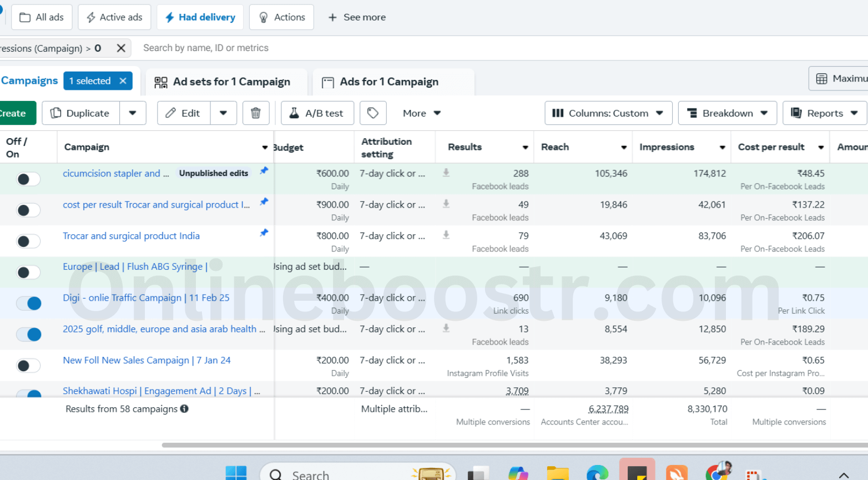Clear the impressions filter with X icon
This screenshot has width=868, height=480.
(x=121, y=48)
